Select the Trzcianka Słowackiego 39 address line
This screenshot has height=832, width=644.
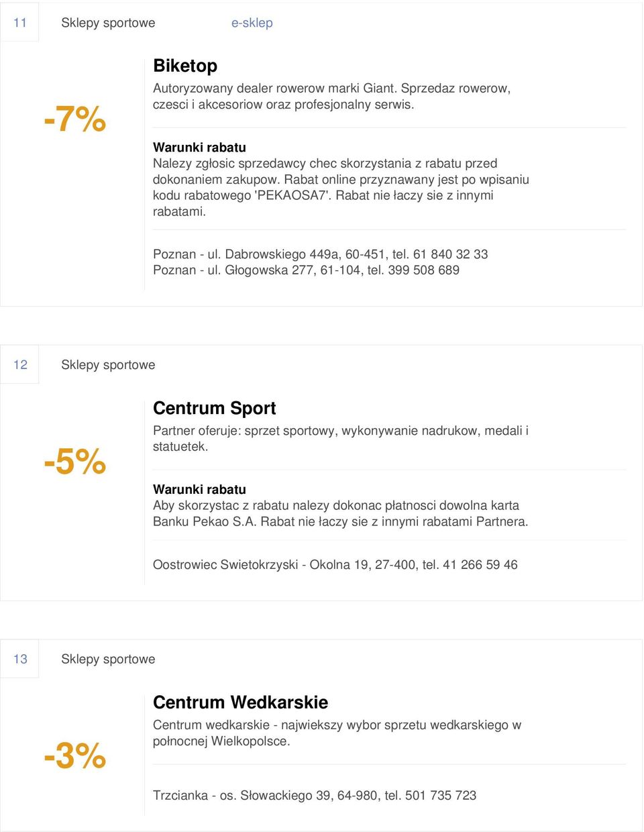(x=315, y=796)
